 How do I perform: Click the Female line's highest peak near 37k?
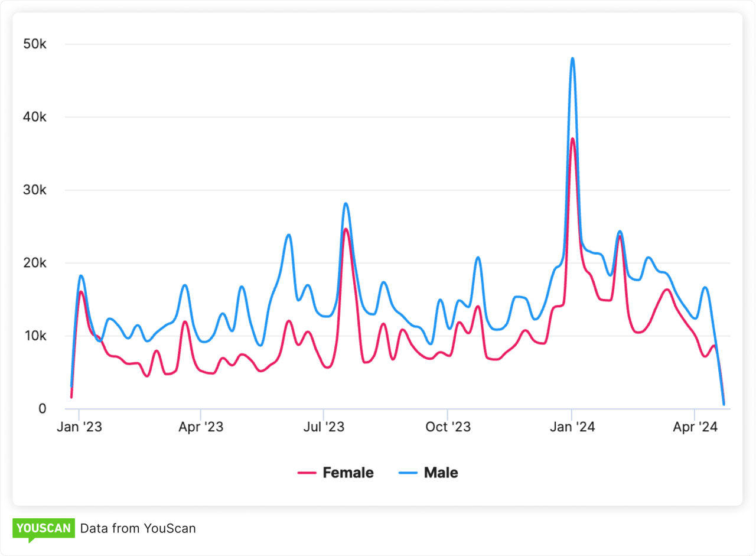(x=572, y=139)
